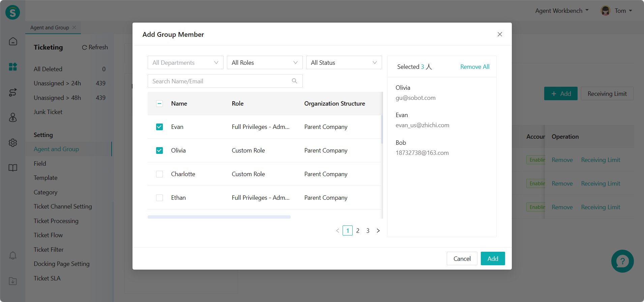Go to next page arrow

point(378,230)
